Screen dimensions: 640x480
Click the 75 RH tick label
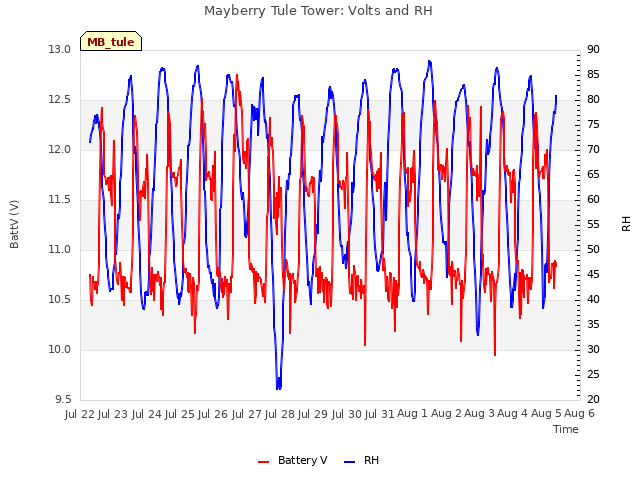(593, 124)
